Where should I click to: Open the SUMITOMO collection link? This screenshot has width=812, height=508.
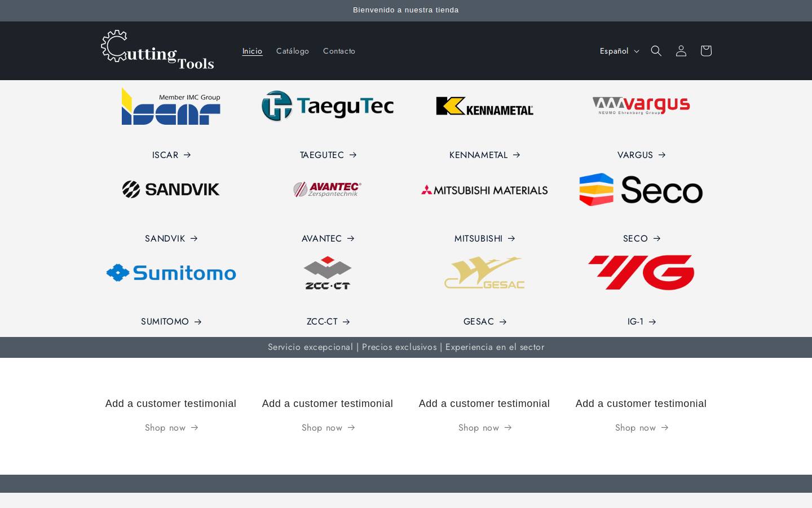[171, 322]
